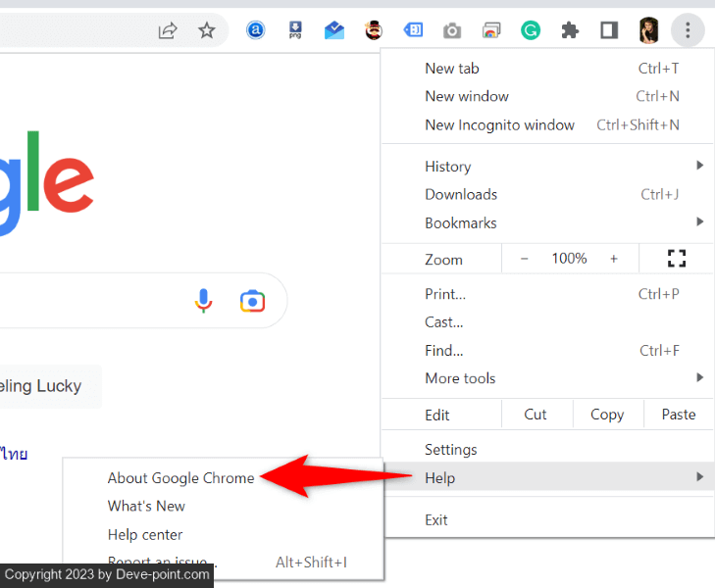
Task: Click the Copy button in Edit row
Action: (x=607, y=415)
